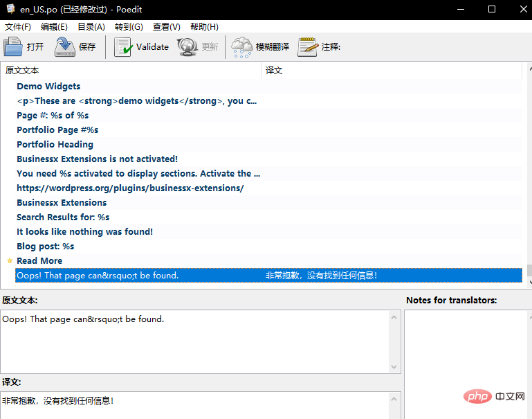Select the '<p>These are <strong>demo widgets' row
Viewport: 532px width, 419px height.
coord(268,101)
